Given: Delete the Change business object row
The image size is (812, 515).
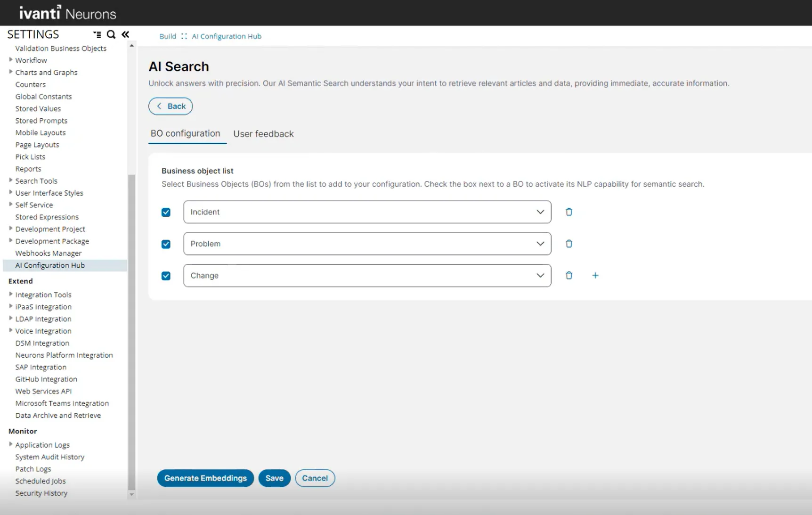Looking at the screenshot, I should point(569,276).
